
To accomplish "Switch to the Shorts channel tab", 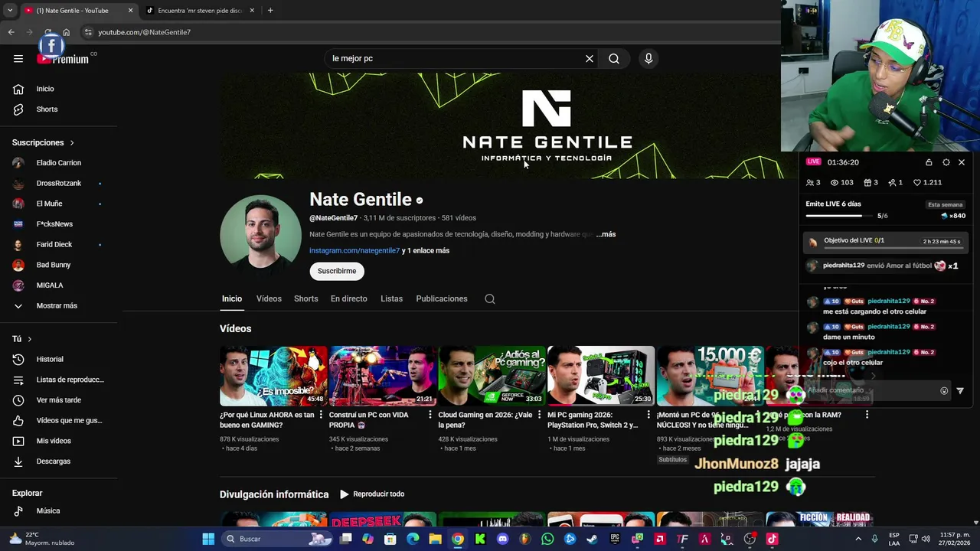I will [x=305, y=299].
